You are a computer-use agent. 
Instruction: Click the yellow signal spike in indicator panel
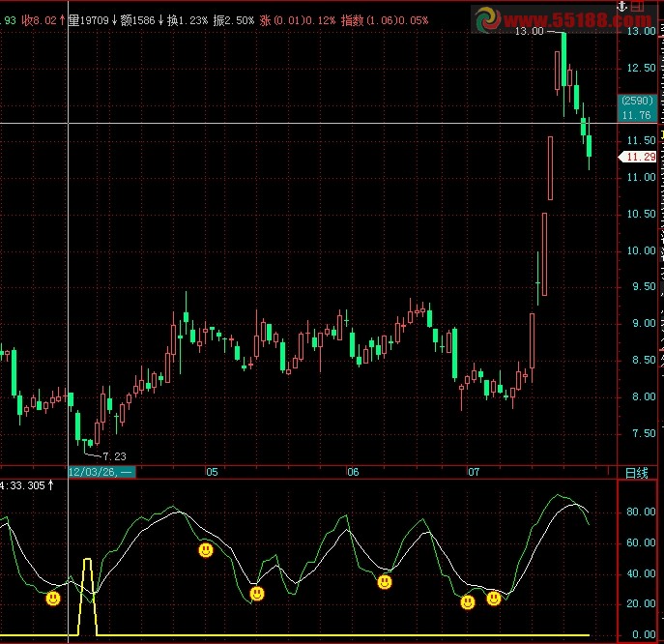(x=88, y=580)
